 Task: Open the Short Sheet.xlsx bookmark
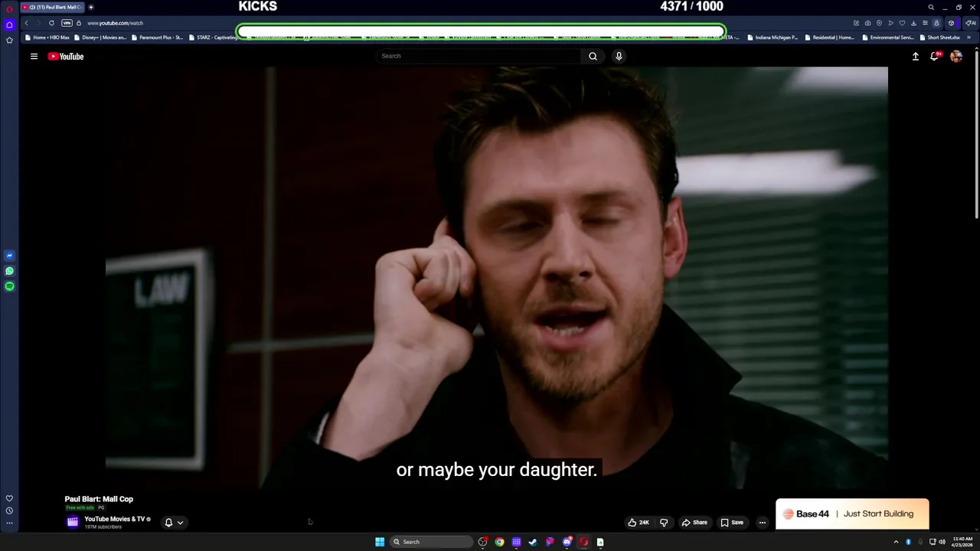click(940, 37)
